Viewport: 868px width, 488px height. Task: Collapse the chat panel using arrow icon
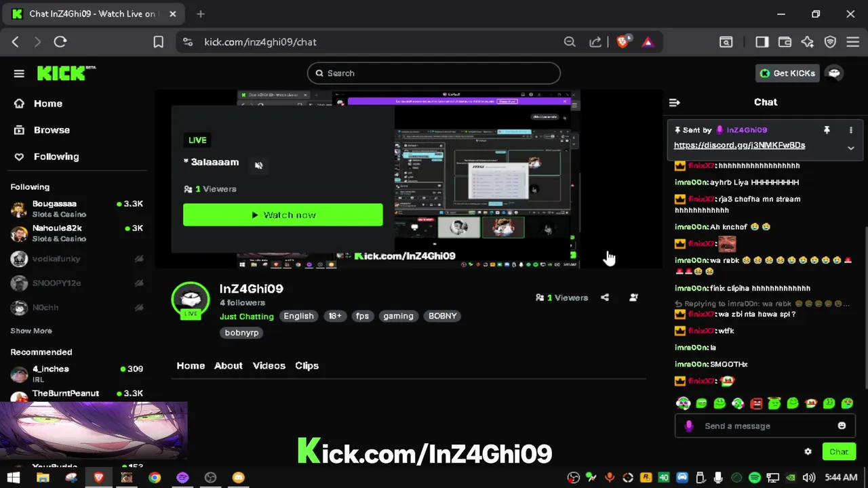click(674, 102)
